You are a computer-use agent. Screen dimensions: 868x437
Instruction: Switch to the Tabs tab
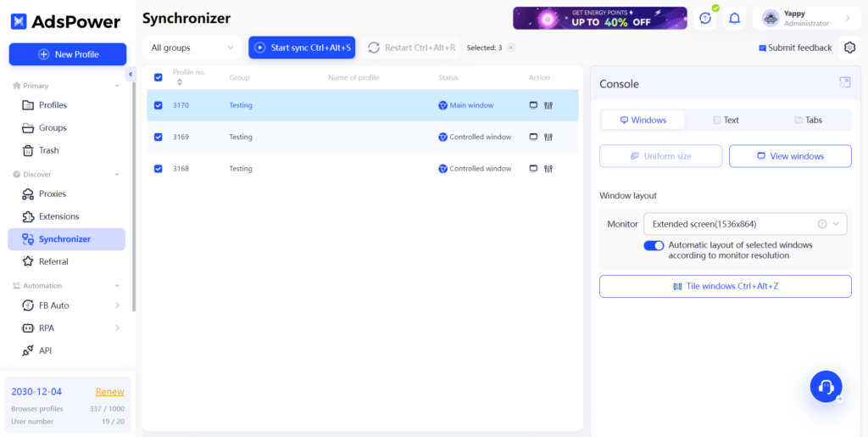click(808, 120)
